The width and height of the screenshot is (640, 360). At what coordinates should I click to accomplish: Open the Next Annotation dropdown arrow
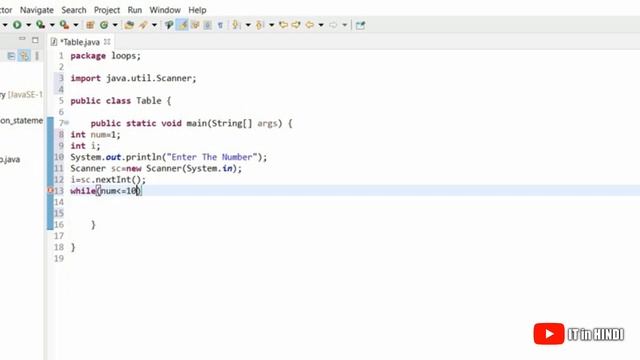(248, 25)
